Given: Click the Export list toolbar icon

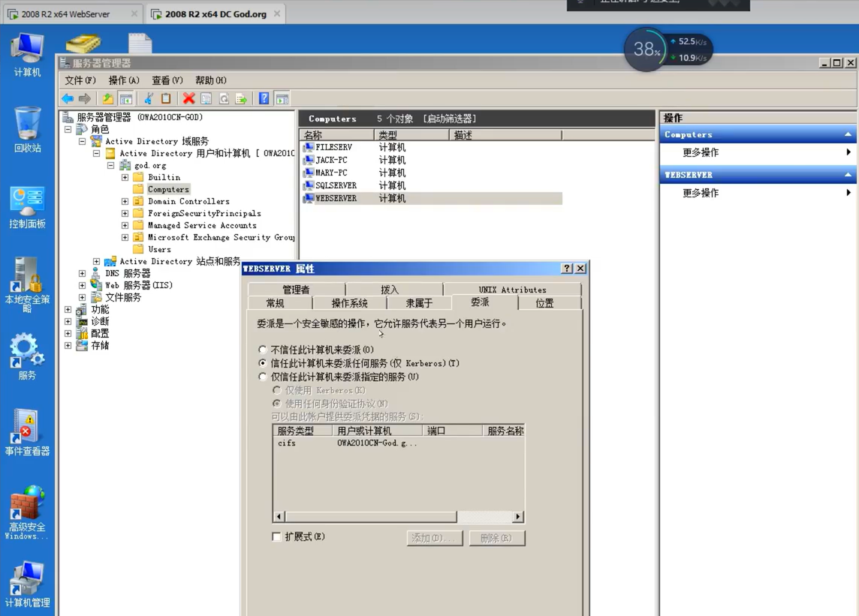Looking at the screenshot, I should 241,98.
